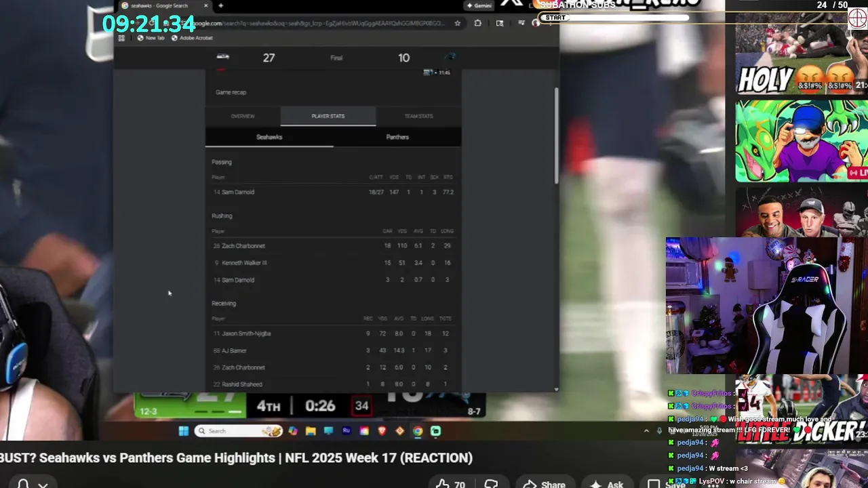The image size is (868, 488).
Task: Click AJ Barner receiving row
Action: pyautogui.click(x=333, y=350)
